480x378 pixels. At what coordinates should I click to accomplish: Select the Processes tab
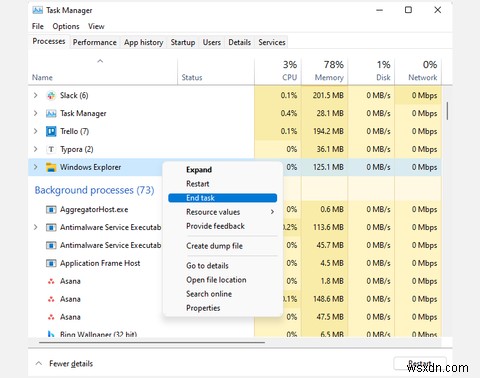[49, 41]
